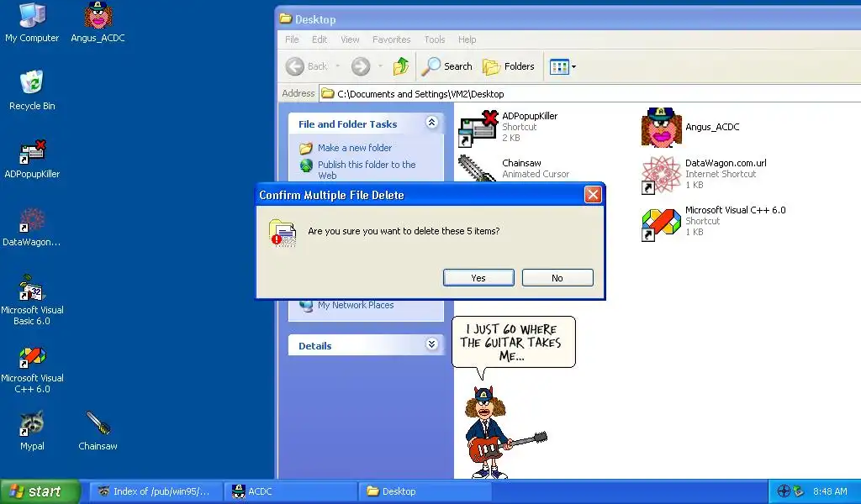
Task: Switch to Desktop taskbar button
Action: (425, 491)
